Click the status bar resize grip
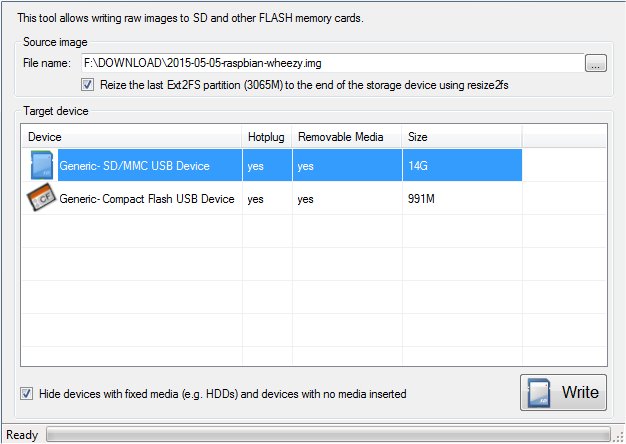This screenshot has width=626, height=444. pyautogui.click(x=618, y=436)
